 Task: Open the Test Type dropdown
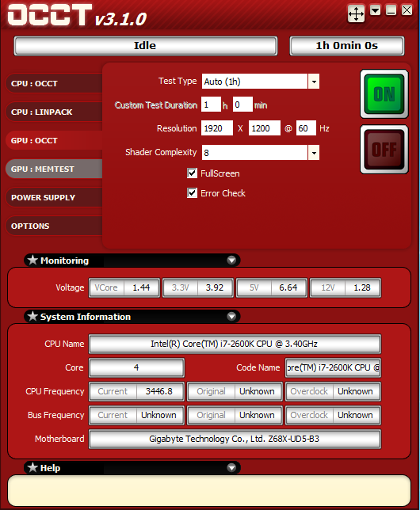pos(314,82)
